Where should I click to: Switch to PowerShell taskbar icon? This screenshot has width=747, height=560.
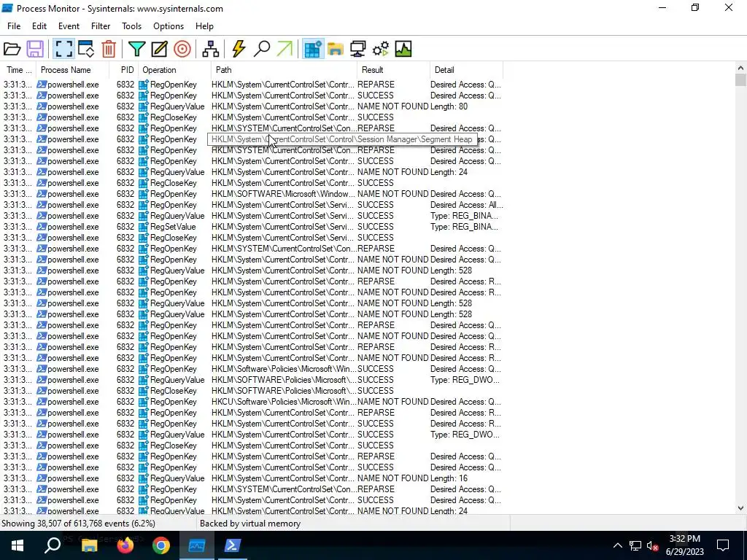[233, 545]
